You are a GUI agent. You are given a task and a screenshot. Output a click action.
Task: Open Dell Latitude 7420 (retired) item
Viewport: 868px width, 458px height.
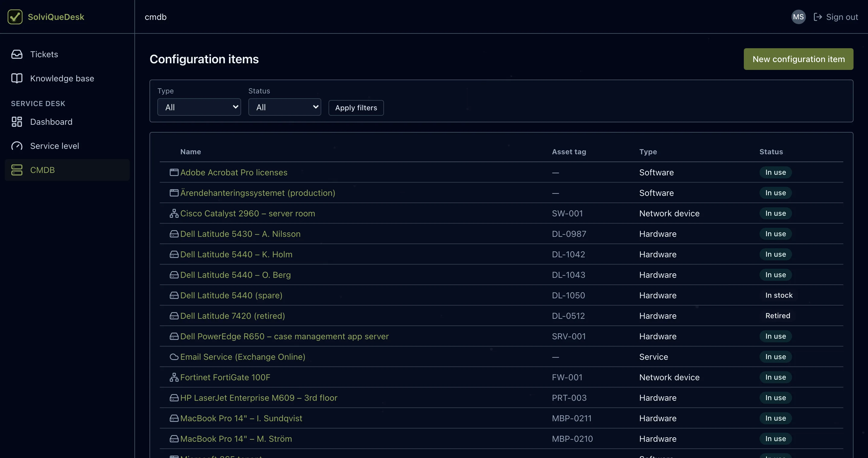232,316
